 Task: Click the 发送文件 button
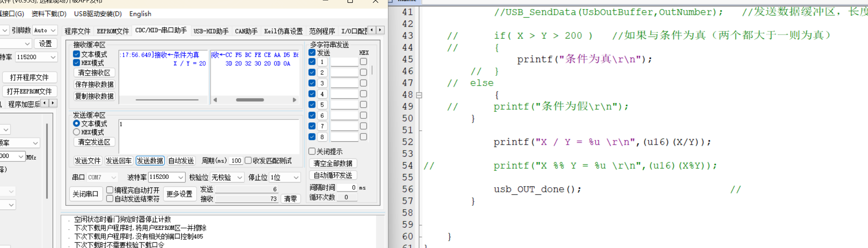click(x=88, y=161)
